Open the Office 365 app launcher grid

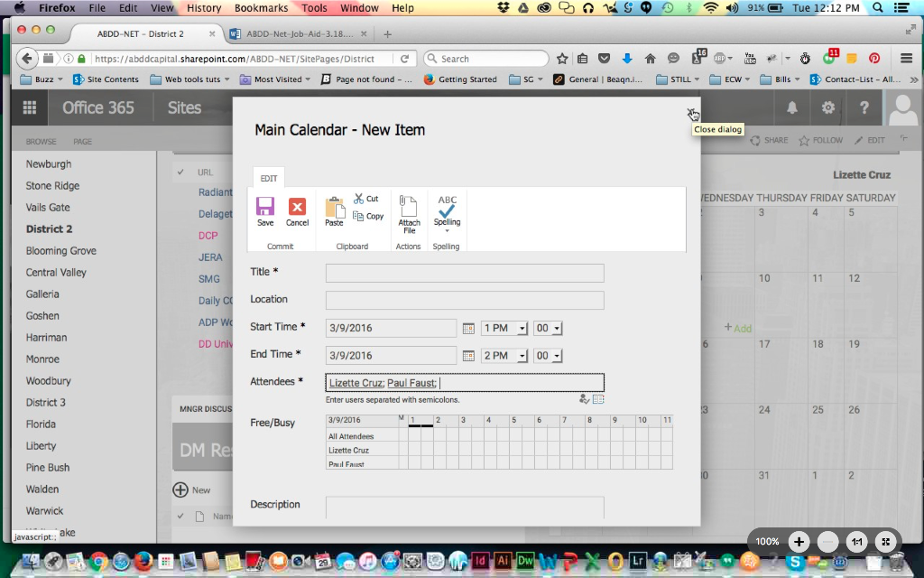(x=30, y=107)
